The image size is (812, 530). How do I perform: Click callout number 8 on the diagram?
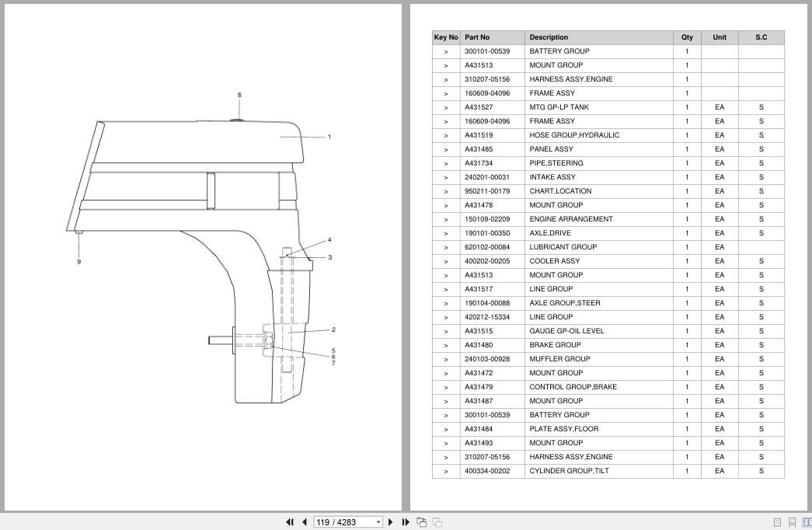(x=239, y=95)
